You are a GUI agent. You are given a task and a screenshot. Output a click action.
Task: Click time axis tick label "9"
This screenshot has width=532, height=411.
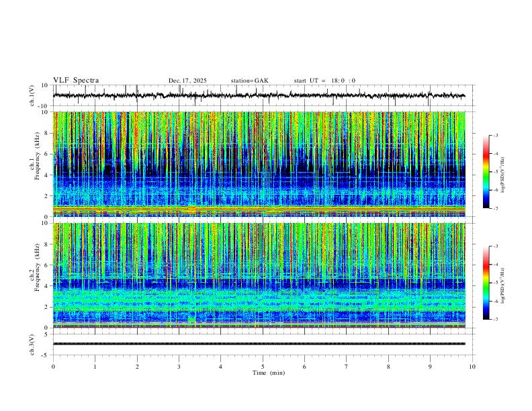pos(430,367)
